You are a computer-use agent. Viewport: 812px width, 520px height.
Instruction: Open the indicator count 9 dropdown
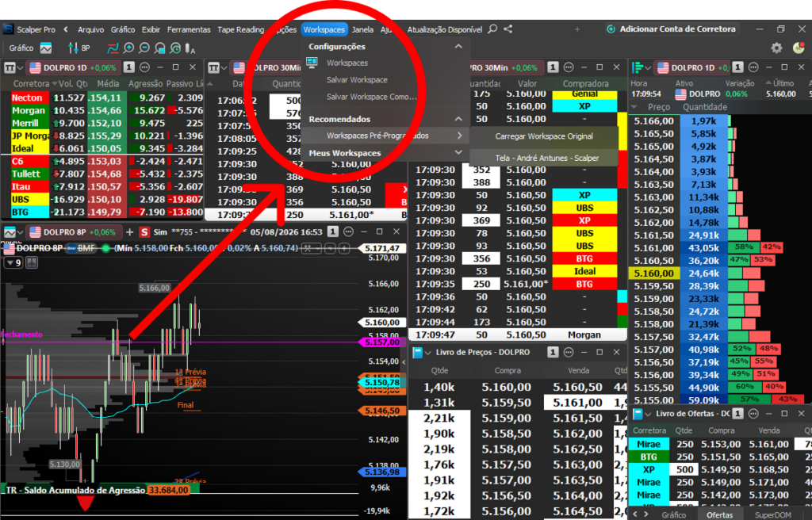click(13, 263)
